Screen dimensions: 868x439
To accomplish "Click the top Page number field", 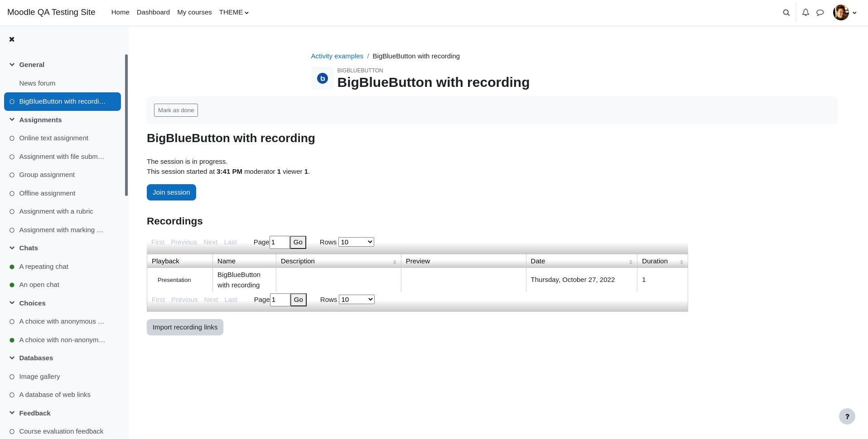I will pyautogui.click(x=280, y=242).
